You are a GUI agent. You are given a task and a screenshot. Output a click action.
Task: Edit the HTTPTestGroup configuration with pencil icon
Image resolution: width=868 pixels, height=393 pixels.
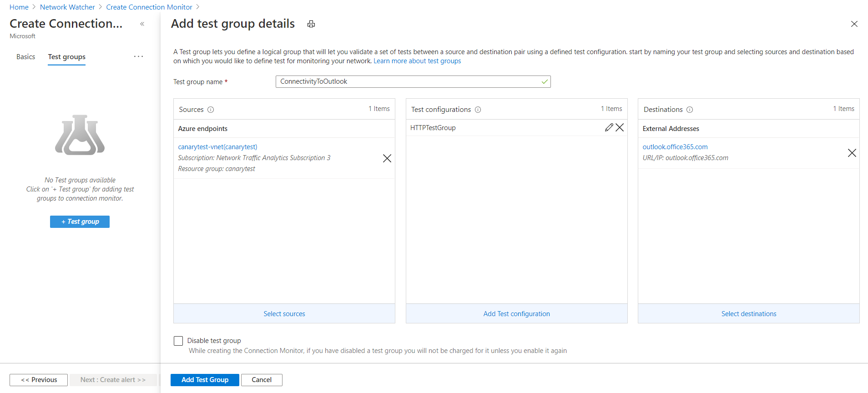coord(609,127)
